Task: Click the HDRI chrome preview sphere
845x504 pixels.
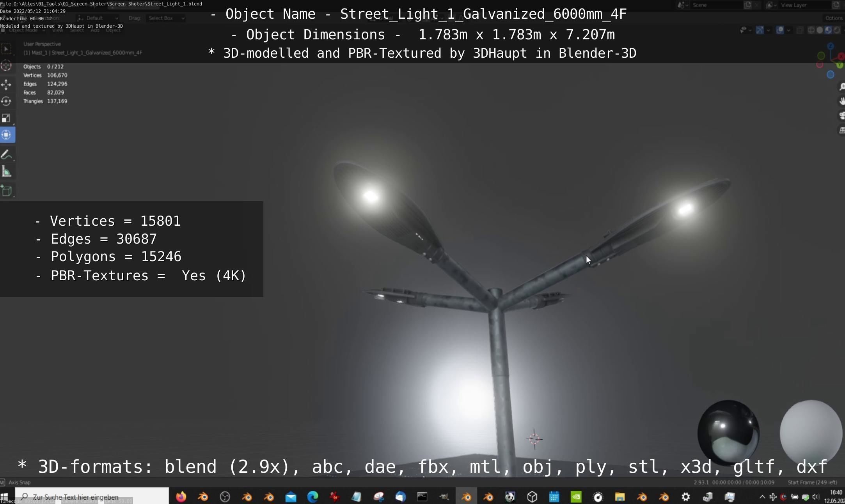Action: 728,433
